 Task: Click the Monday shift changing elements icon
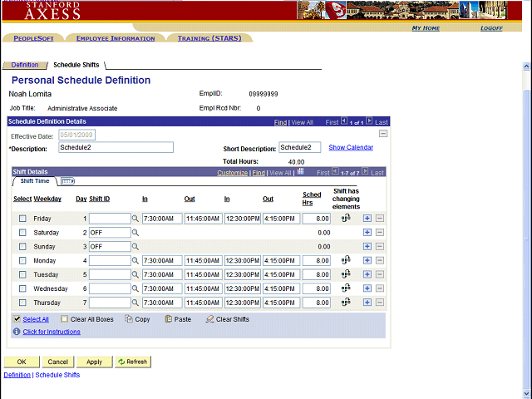[346, 260]
